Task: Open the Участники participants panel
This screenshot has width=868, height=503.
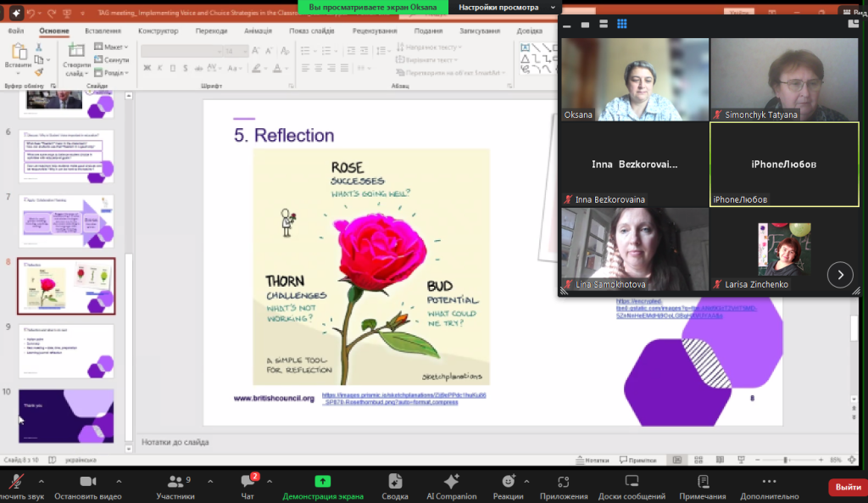Action: (175, 483)
